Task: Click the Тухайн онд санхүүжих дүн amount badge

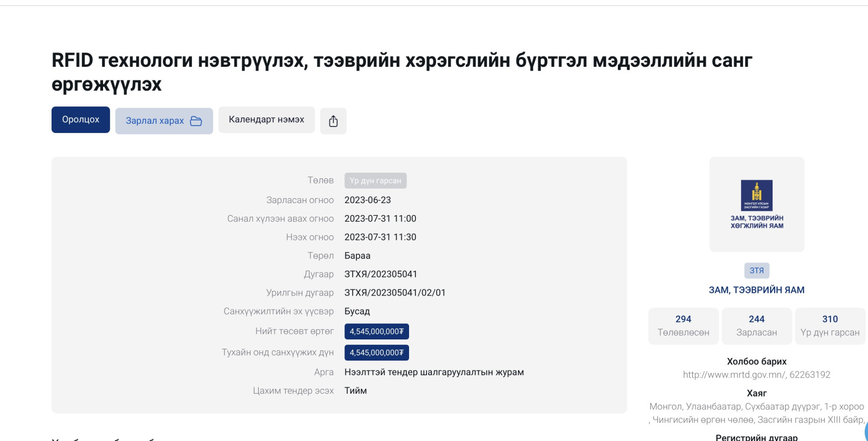Action: [x=376, y=352]
